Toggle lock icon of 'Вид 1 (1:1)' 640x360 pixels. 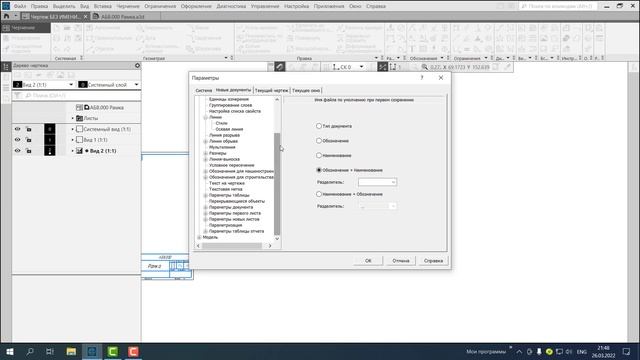point(29,140)
